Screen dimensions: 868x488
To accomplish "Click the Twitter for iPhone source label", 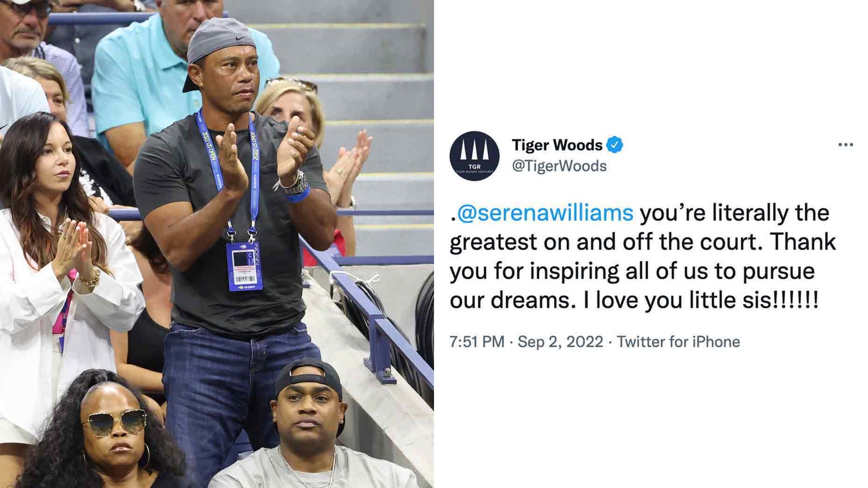I will (678, 342).
